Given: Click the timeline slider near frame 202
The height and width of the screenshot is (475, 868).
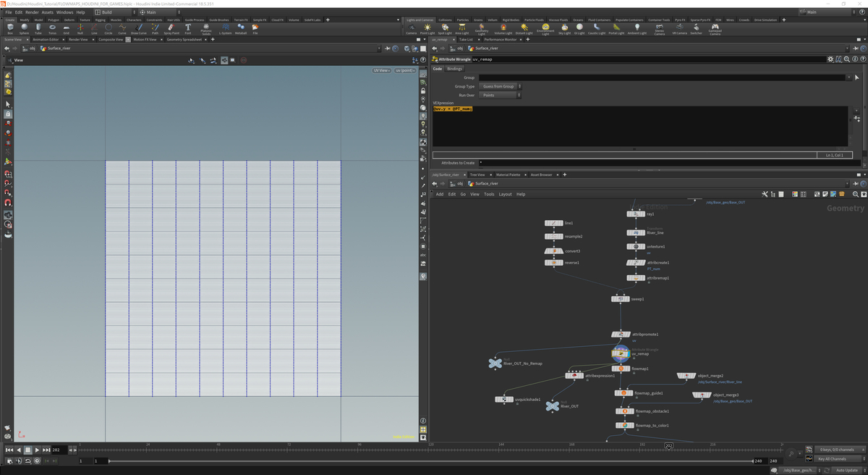Looking at the screenshot, I should [x=668, y=444].
